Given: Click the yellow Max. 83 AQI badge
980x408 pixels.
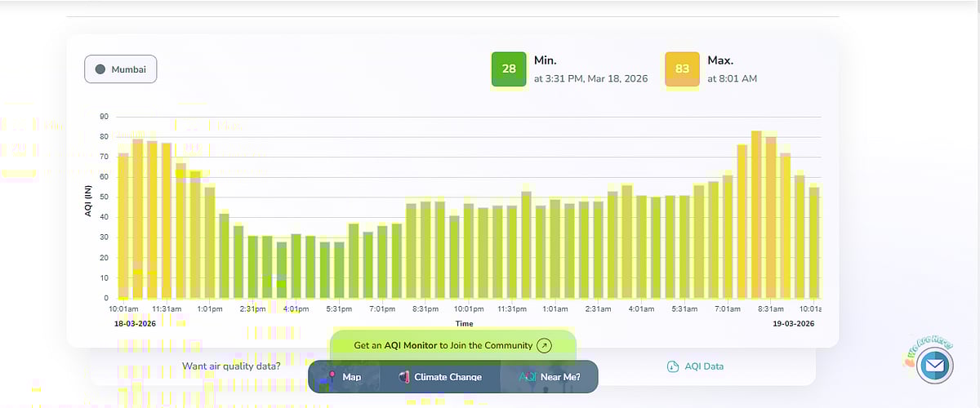Looking at the screenshot, I should click(683, 69).
